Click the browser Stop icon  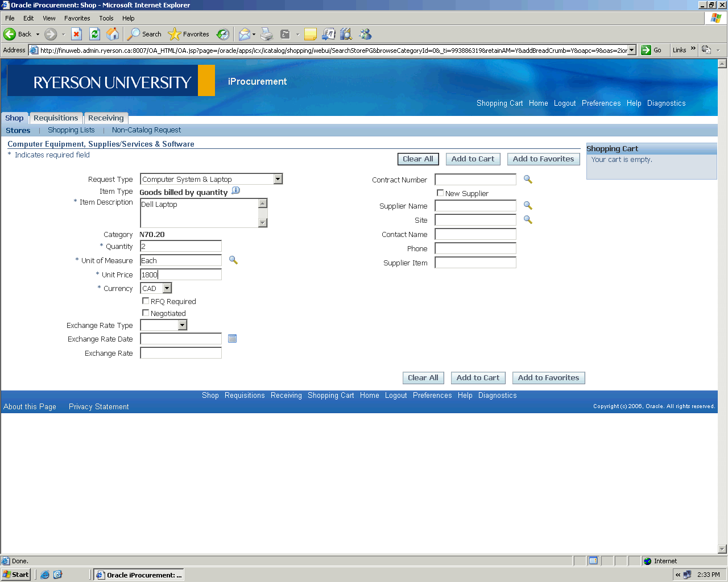[77, 34]
